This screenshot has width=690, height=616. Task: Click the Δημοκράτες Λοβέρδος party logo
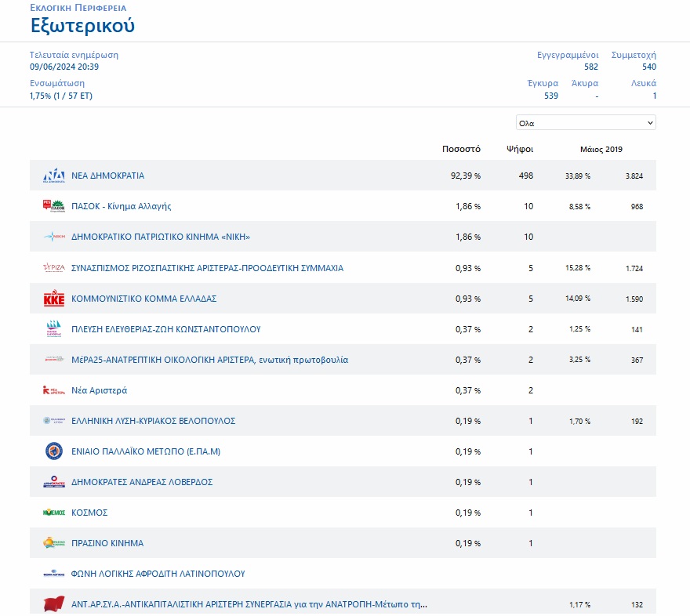[53, 482]
